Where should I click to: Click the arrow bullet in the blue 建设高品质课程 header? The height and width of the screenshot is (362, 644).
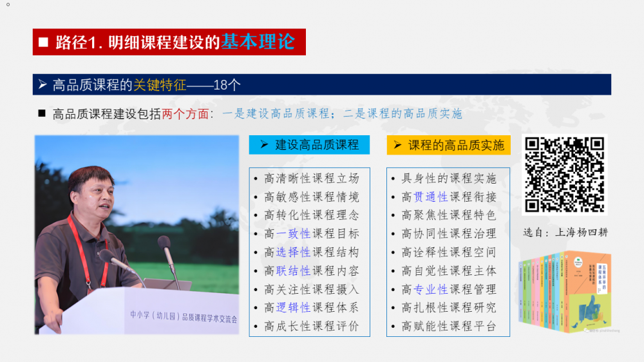tap(264, 145)
